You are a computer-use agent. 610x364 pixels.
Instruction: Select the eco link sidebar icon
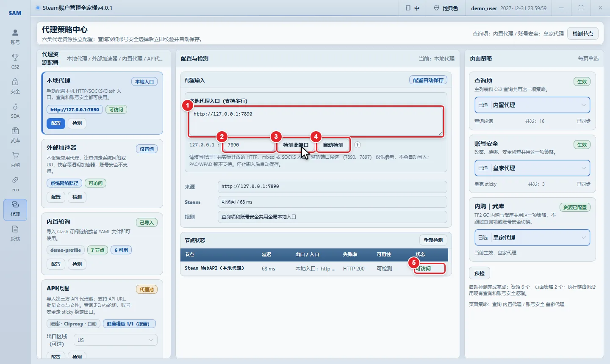pos(15,184)
